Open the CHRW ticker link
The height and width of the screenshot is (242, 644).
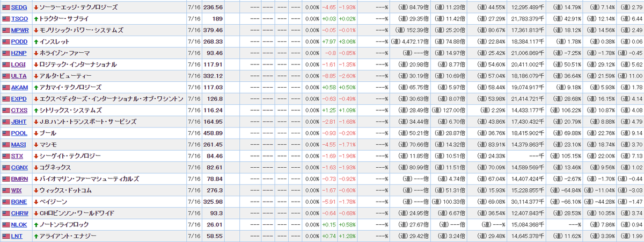[19, 213]
